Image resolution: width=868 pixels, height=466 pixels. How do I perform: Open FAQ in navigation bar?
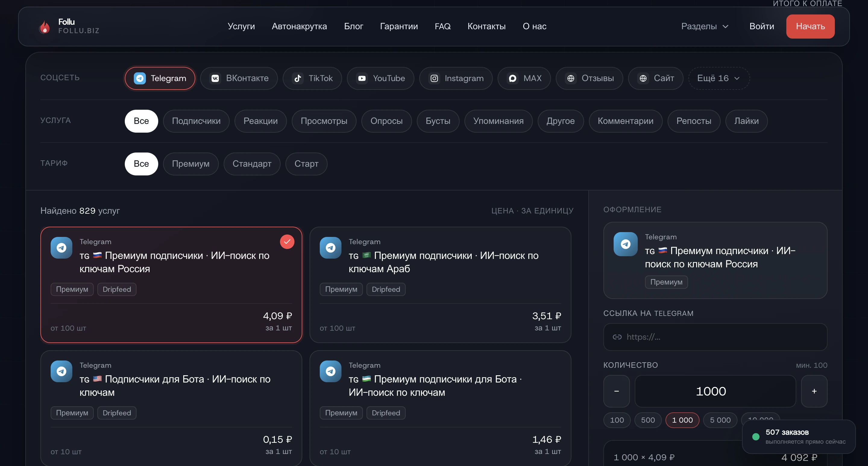tap(442, 26)
